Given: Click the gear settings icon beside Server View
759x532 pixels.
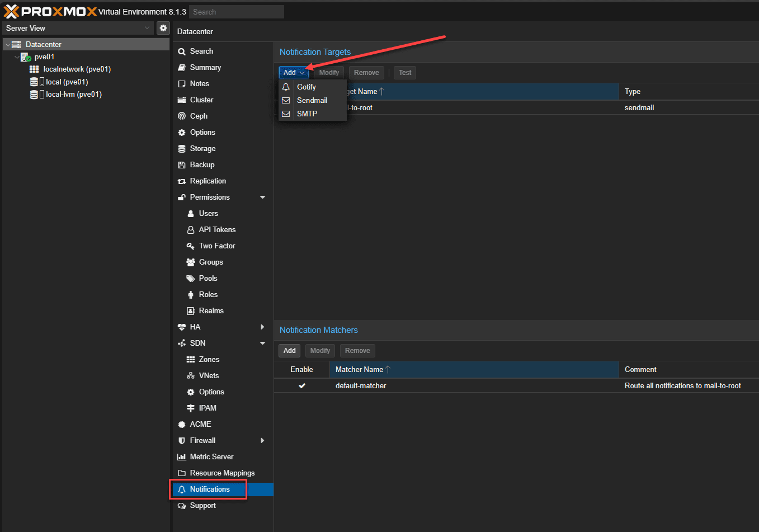Looking at the screenshot, I should coord(163,28).
